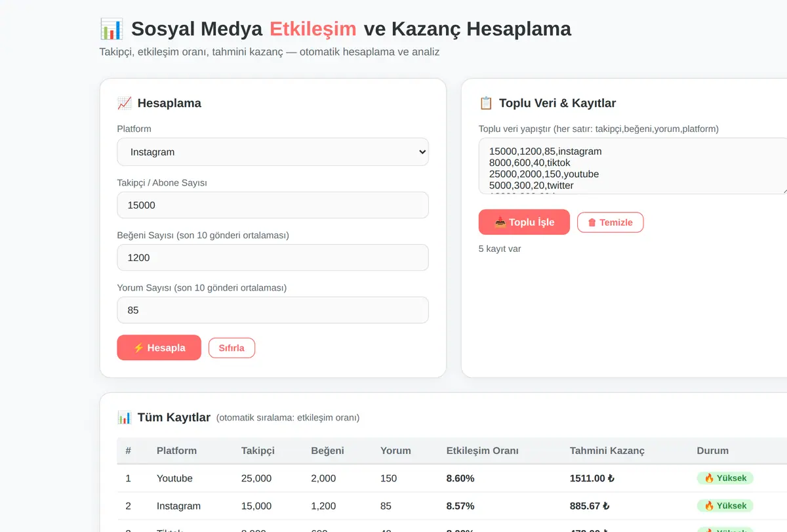Viewport: 787px width, 532px height.
Task: Click the highlighted word Etkileşim in the title
Action: pos(313,29)
